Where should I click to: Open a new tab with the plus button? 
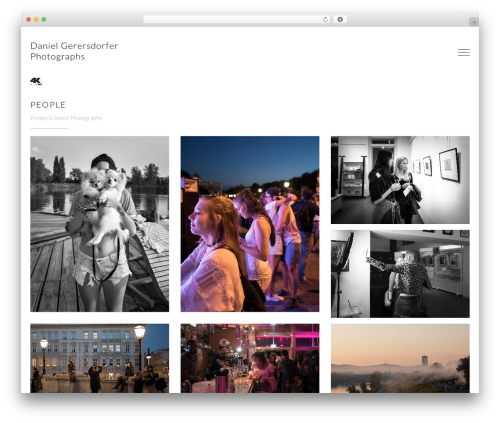[474, 22]
